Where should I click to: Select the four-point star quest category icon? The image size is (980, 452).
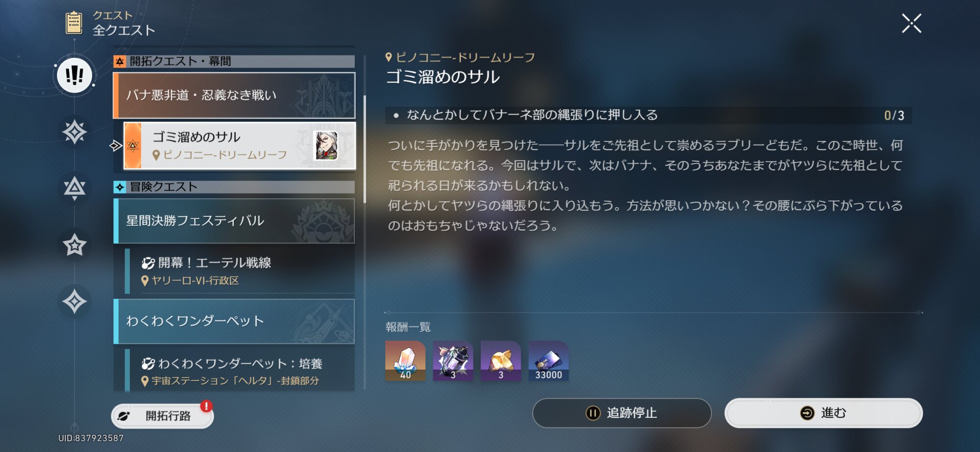[74, 132]
